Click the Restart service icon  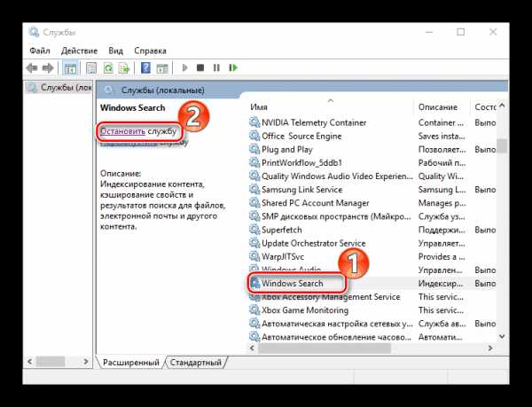click(232, 67)
